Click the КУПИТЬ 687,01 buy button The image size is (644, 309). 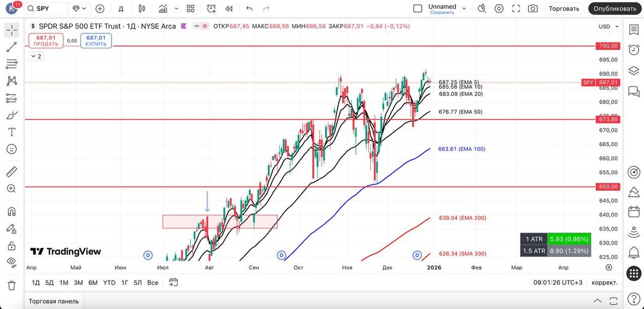click(96, 41)
